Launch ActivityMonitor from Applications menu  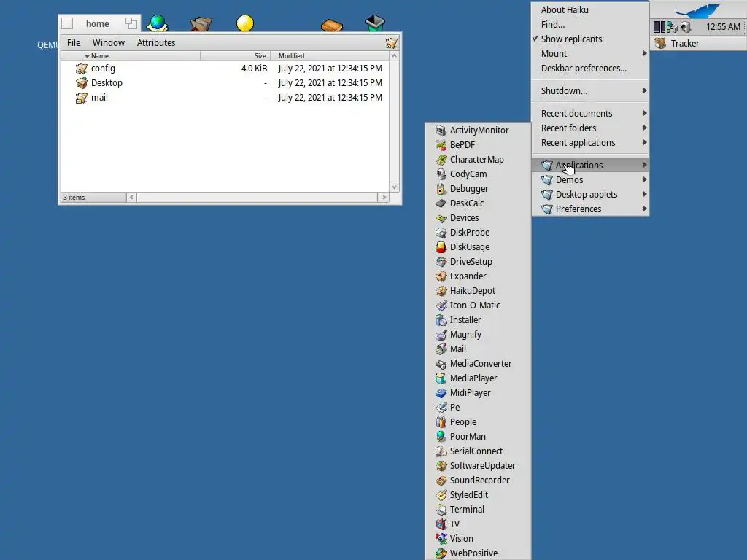pos(478,130)
